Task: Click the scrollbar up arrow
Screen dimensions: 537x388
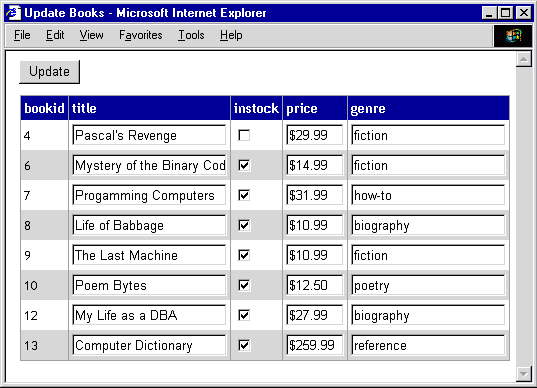Action: [523, 59]
